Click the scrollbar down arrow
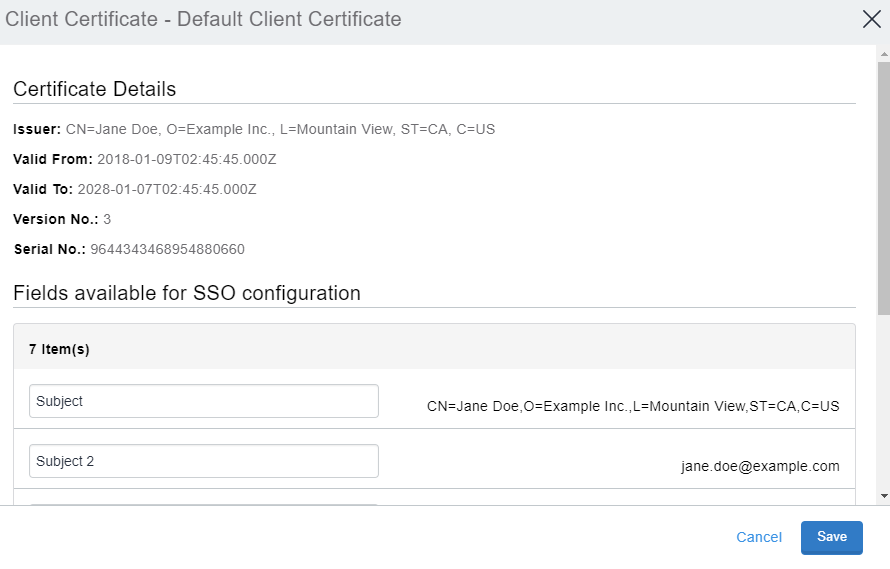 (x=883, y=496)
